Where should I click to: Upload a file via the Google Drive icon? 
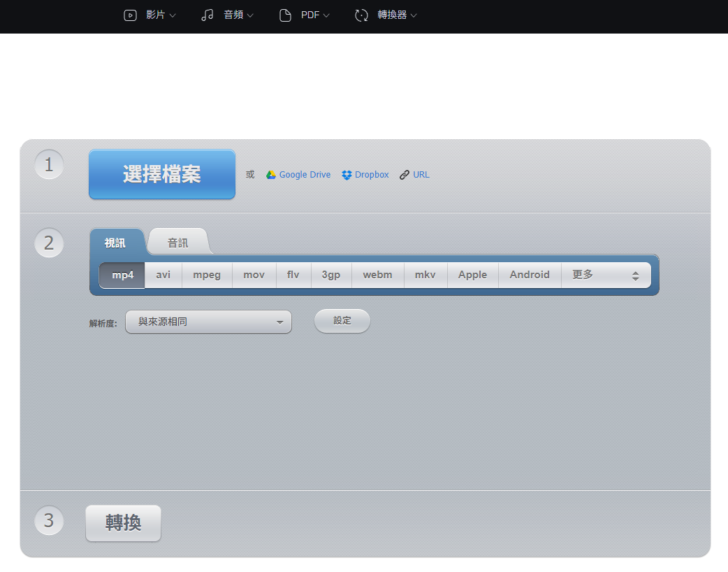(x=270, y=174)
